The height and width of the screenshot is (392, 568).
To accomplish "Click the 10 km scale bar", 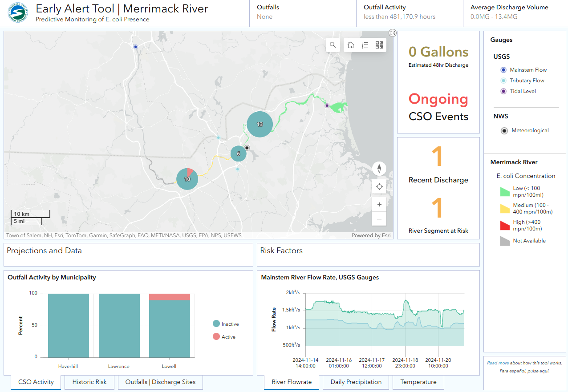I will [30, 214].
